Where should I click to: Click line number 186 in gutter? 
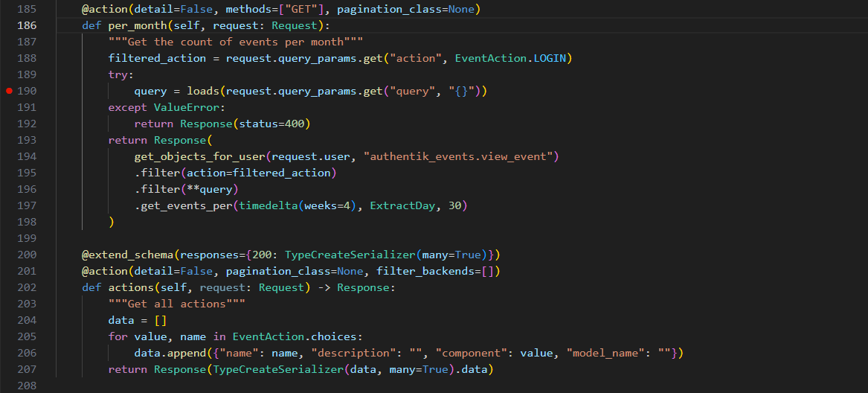pos(26,25)
